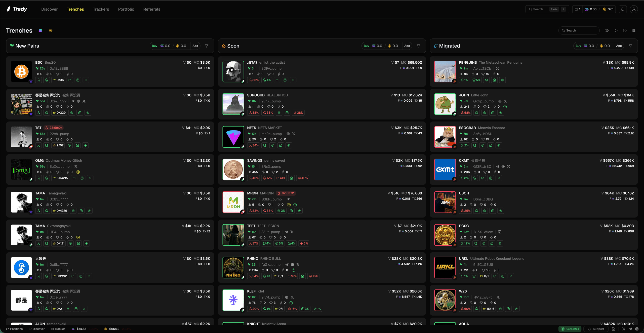Image resolution: width=644 pixels, height=333 pixels.
Task: Open the docs page icon in status bar
Action: 614,329
